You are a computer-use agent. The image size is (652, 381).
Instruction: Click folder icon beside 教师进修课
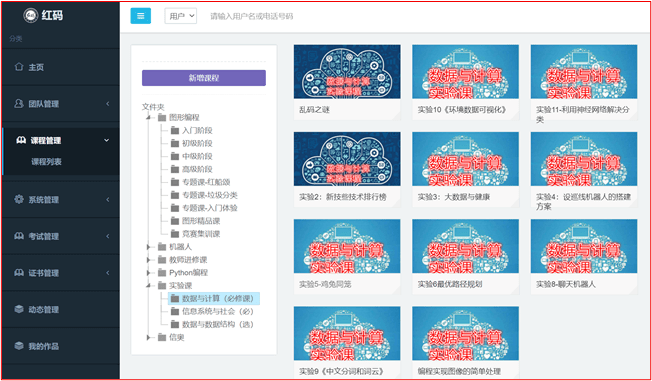click(x=162, y=260)
